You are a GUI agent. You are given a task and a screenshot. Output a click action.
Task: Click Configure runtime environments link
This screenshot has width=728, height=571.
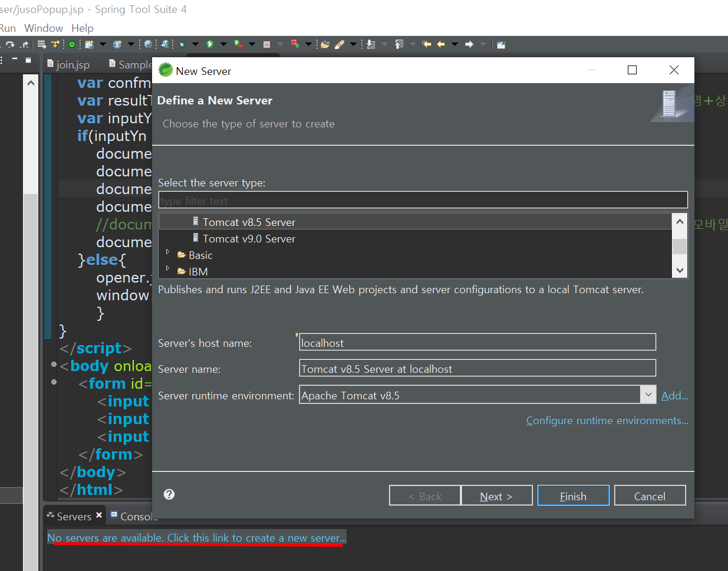pos(607,420)
